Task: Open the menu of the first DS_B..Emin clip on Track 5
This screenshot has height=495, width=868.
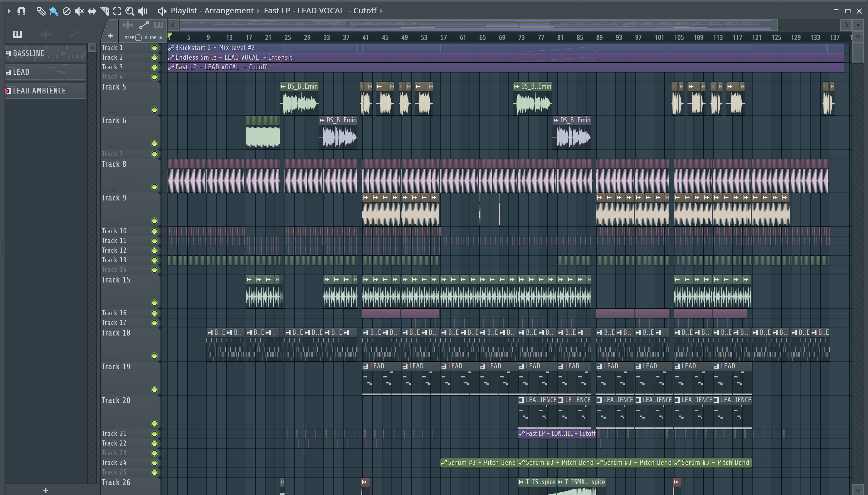Action: pos(283,87)
